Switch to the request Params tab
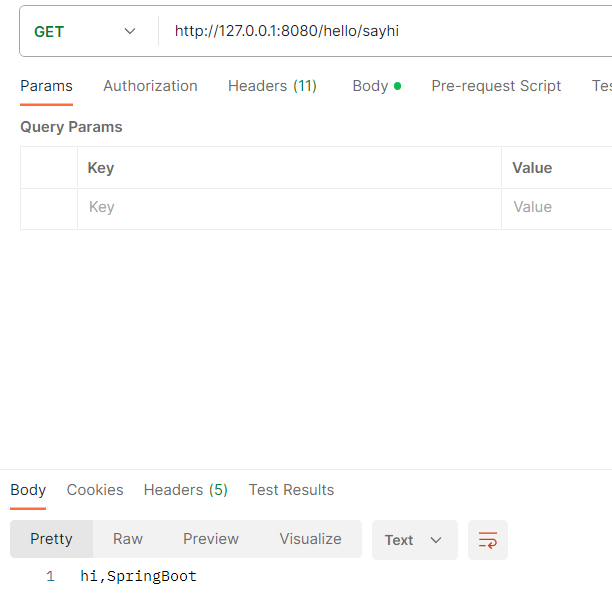Screen dimensions: 612x614 (x=46, y=86)
